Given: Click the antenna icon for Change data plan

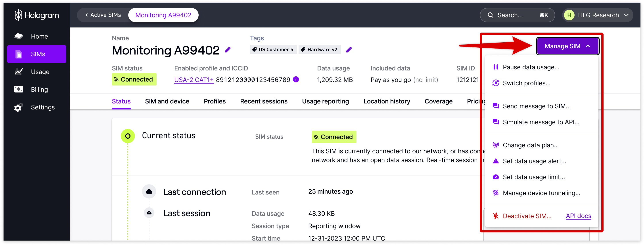Looking at the screenshot, I should click(496, 145).
